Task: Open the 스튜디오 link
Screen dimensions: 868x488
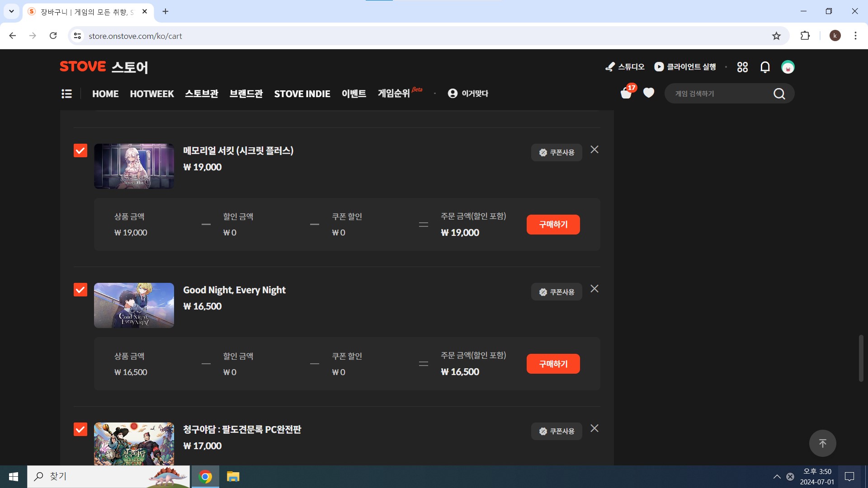Action: click(x=625, y=67)
